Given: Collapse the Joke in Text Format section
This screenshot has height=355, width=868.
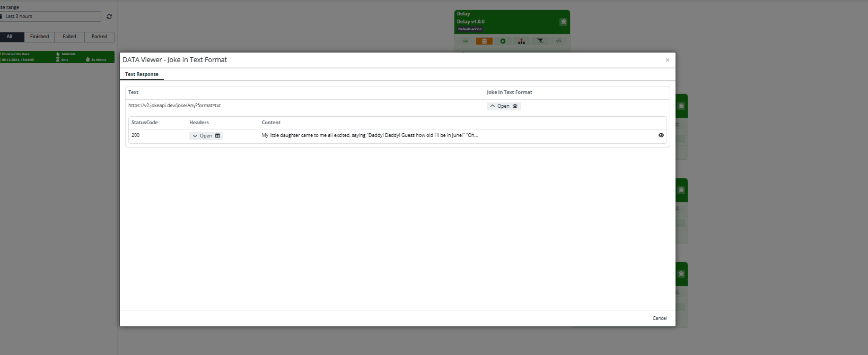Looking at the screenshot, I should coord(503,106).
